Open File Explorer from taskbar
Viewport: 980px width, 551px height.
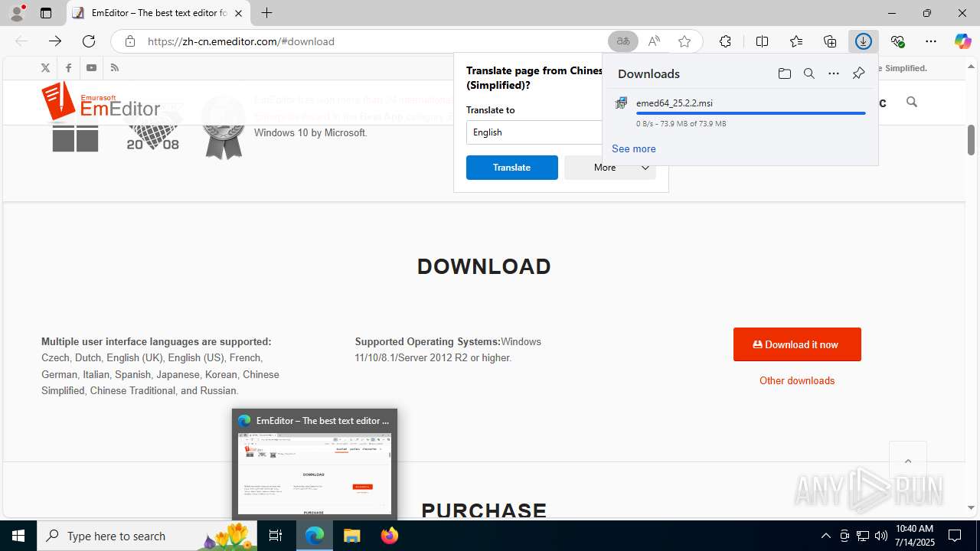(352, 536)
